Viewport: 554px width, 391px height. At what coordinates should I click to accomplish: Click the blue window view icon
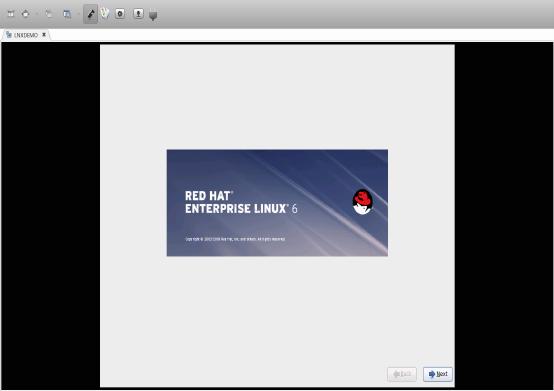click(67, 14)
